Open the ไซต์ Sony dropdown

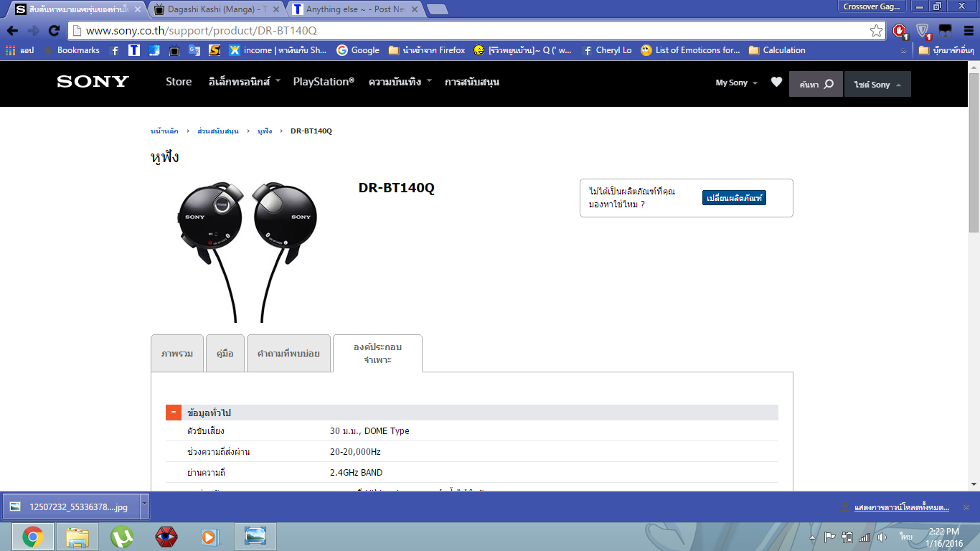point(877,84)
